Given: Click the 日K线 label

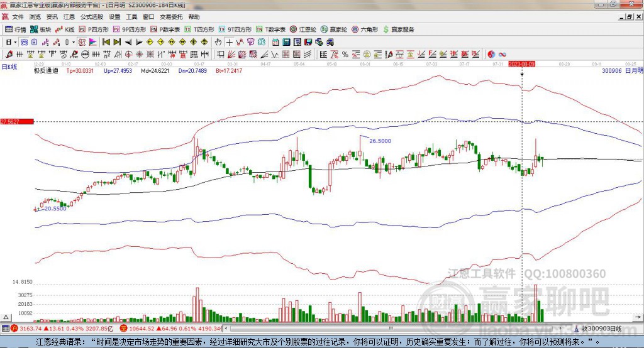Looking at the screenshot, I should pyautogui.click(x=9, y=67).
